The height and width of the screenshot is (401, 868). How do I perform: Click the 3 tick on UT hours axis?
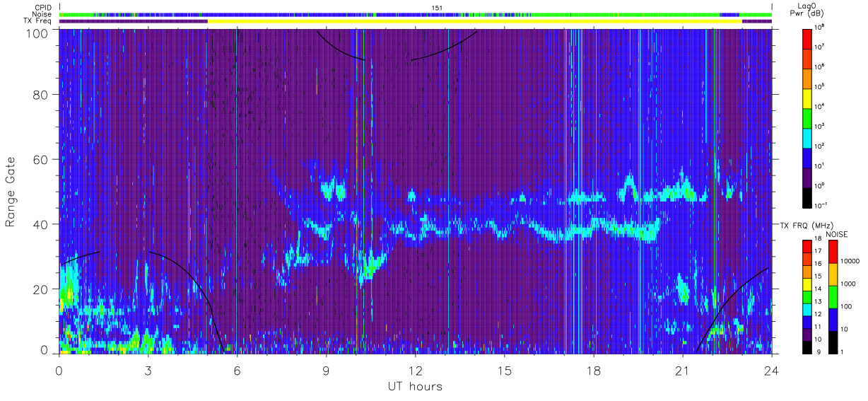[x=148, y=371]
